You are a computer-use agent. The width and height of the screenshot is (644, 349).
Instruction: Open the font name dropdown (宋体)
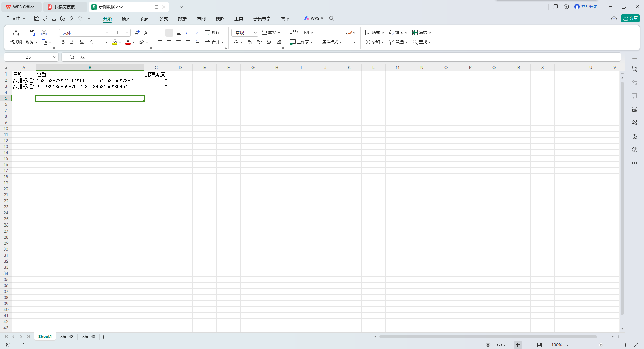click(107, 33)
